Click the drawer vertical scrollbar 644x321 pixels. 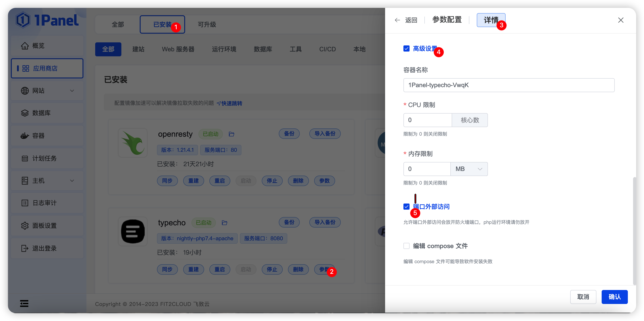634,231
